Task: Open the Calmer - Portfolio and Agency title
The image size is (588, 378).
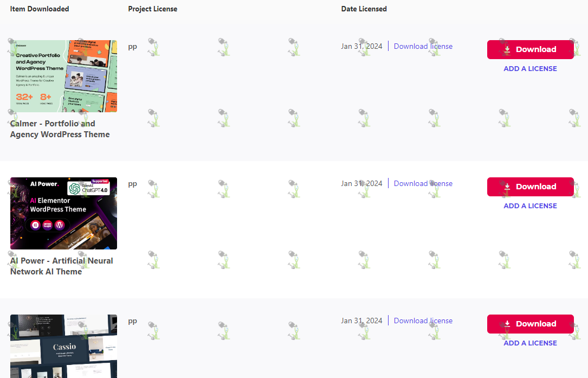Action: click(x=60, y=129)
